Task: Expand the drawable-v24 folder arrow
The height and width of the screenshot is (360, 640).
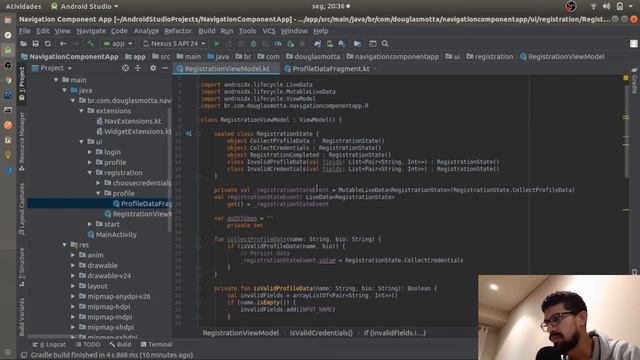Action: tap(73, 276)
